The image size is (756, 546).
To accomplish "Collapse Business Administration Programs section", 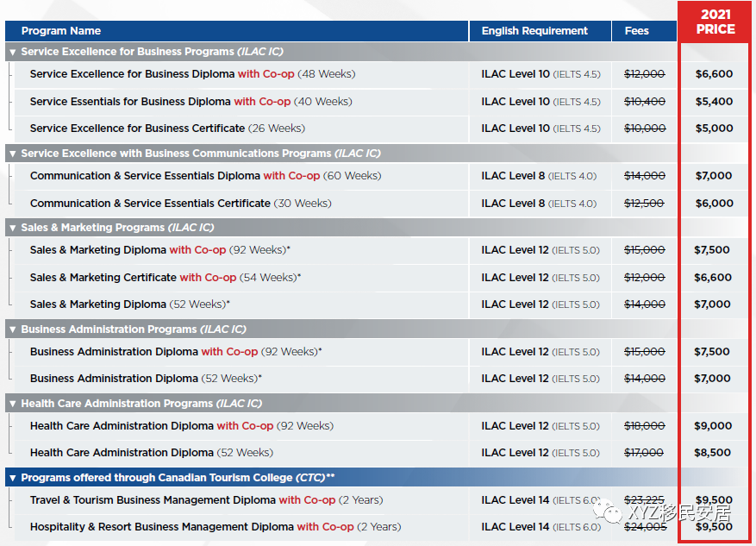I will point(13,329).
